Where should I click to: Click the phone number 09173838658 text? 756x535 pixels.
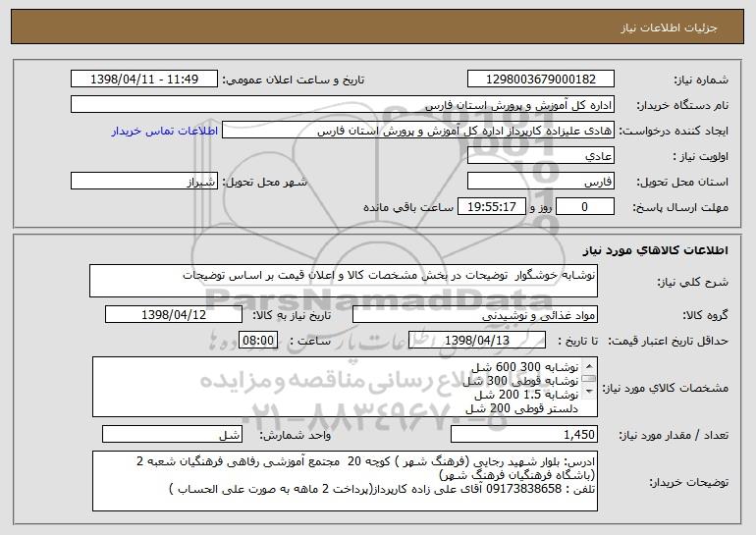tap(523, 489)
